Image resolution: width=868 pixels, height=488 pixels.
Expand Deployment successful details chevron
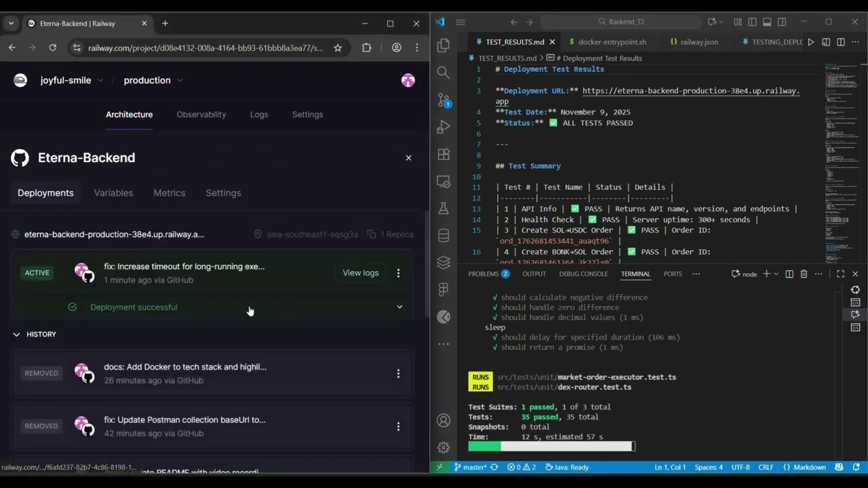click(x=399, y=307)
